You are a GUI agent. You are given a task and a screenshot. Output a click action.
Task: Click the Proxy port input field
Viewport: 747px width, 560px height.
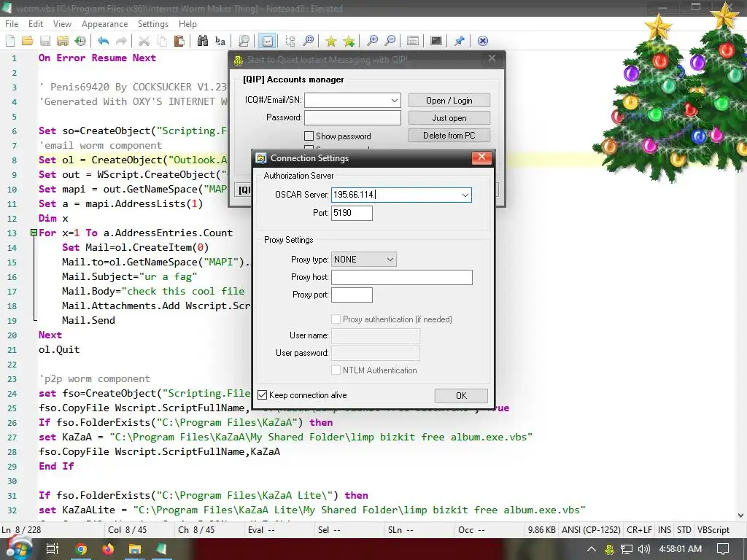coord(352,295)
